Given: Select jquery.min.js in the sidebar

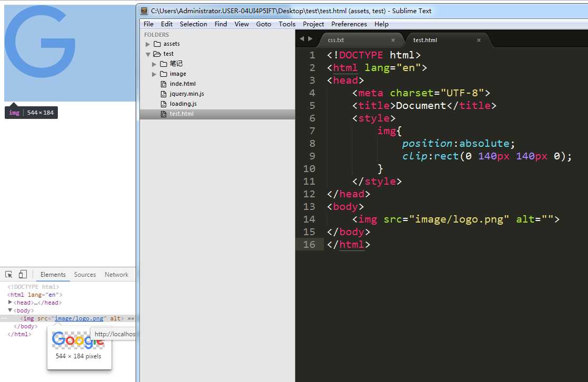Looking at the screenshot, I should coord(187,94).
